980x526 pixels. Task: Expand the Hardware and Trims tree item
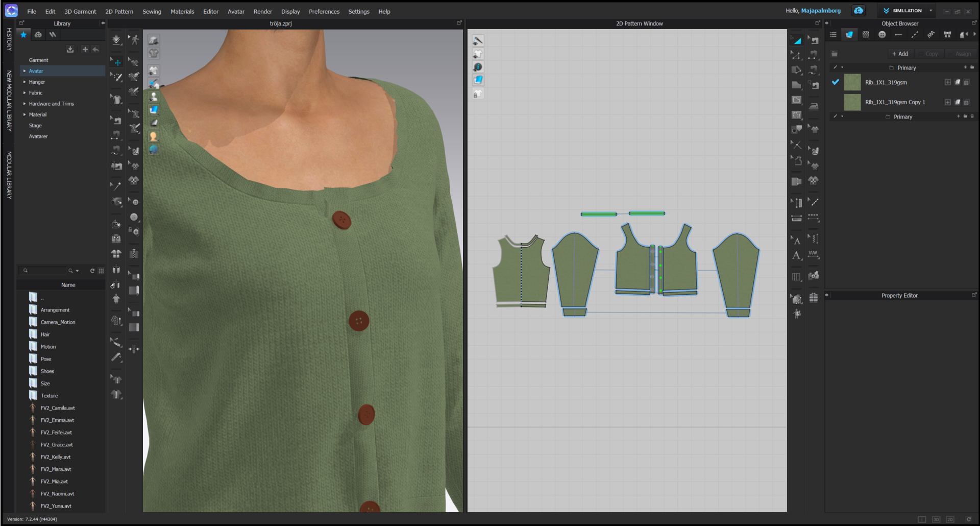point(24,104)
